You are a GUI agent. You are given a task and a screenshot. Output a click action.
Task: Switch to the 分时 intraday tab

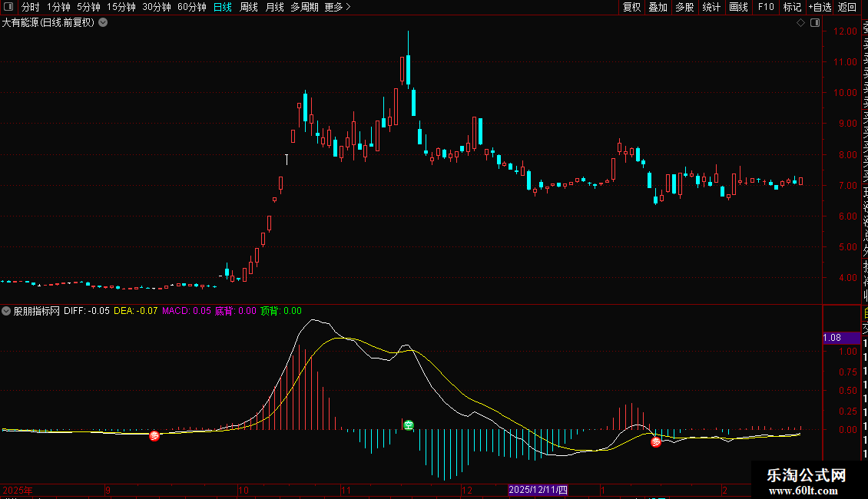(31, 7)
